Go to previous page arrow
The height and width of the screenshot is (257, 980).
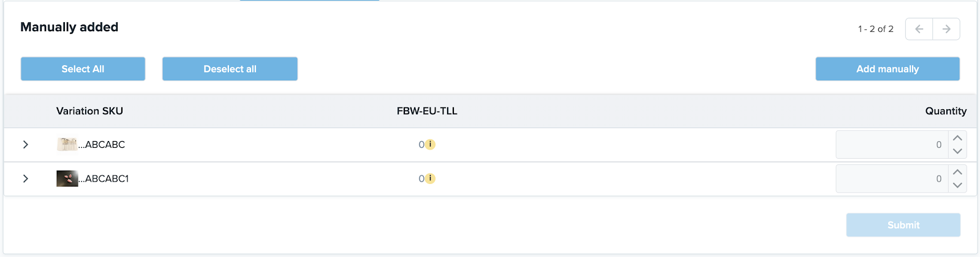pyautogui.click(x=919, y=29)
